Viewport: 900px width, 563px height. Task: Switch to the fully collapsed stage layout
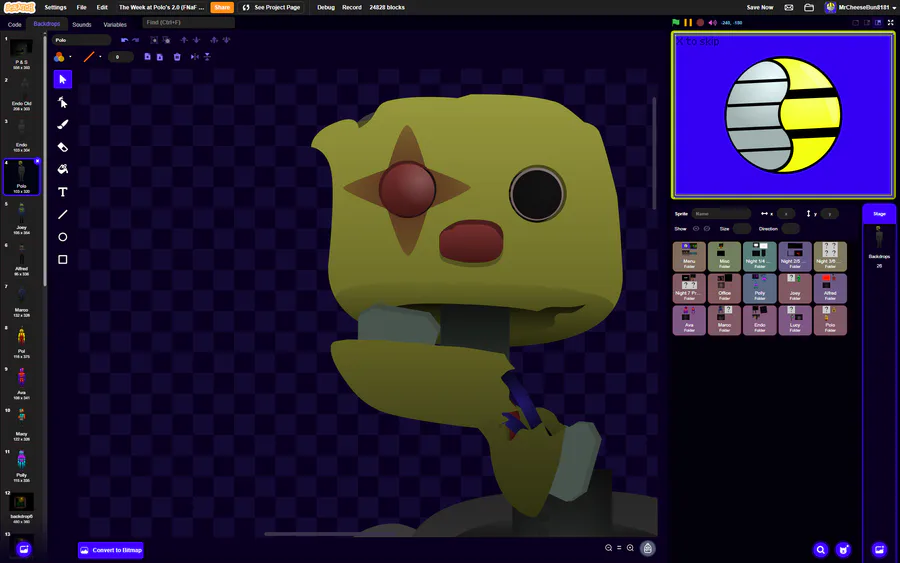coord(855,22)
